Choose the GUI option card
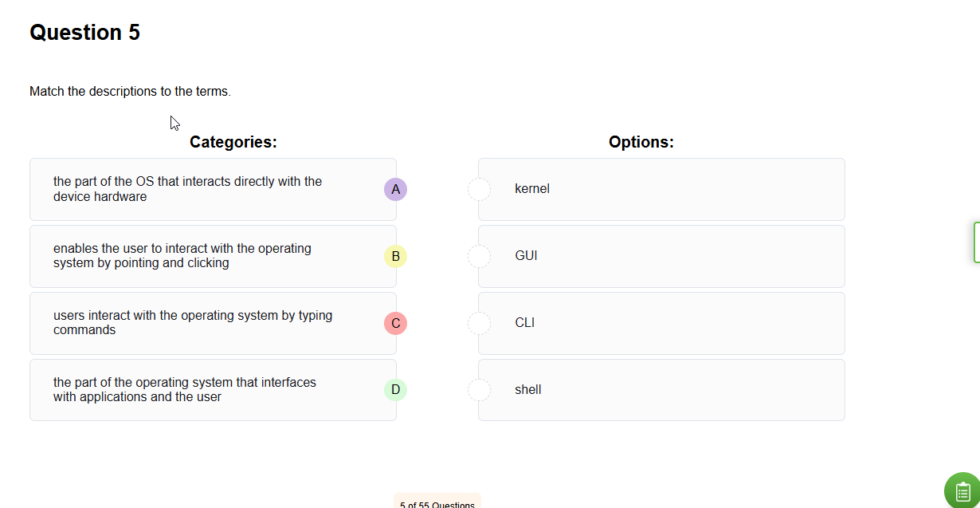980x508 pixels. (661, 256)
